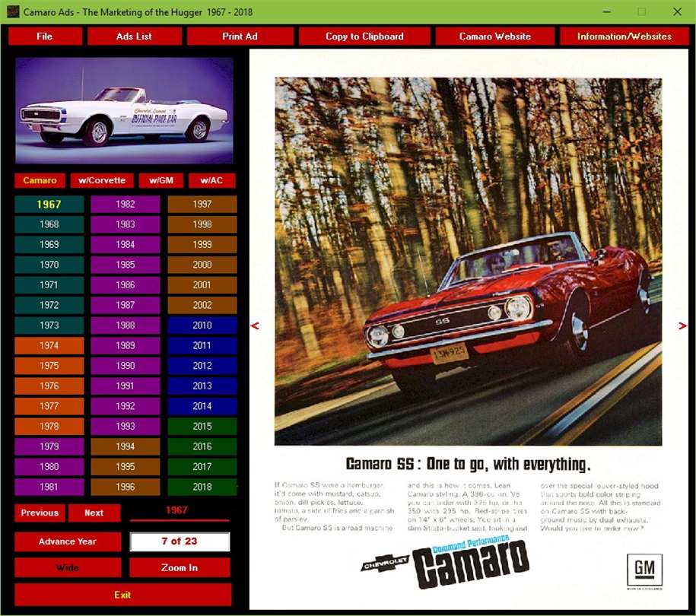
Task: Select year 1970
Action: 49,265
